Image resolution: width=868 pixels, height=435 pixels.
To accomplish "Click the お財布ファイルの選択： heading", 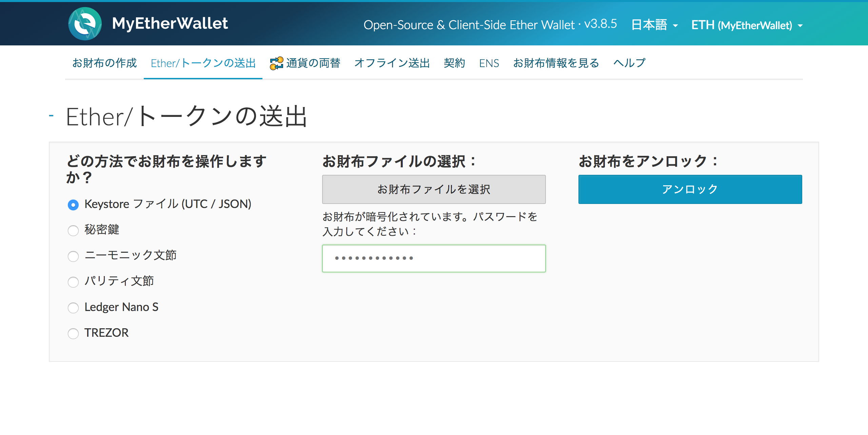I will (x=399, y=161).
